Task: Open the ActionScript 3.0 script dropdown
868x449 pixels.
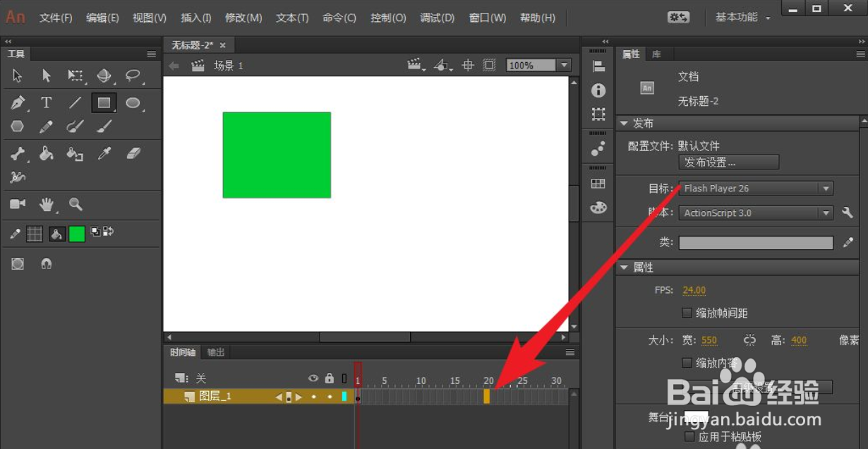Action: click(826, 212)
